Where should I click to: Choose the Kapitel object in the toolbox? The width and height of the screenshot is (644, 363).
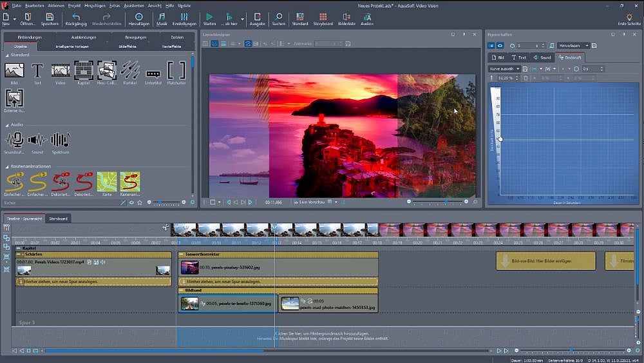83,71
